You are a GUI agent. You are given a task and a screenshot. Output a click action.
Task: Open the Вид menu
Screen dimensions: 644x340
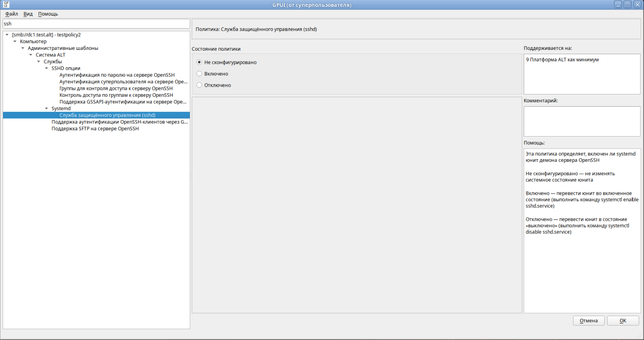point(28,14)
